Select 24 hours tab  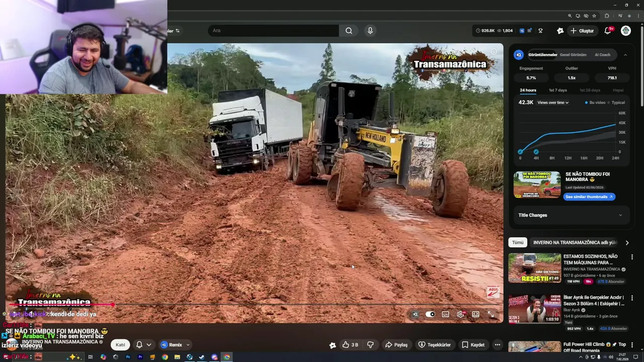pyautogui.click(x=528, y=90)
